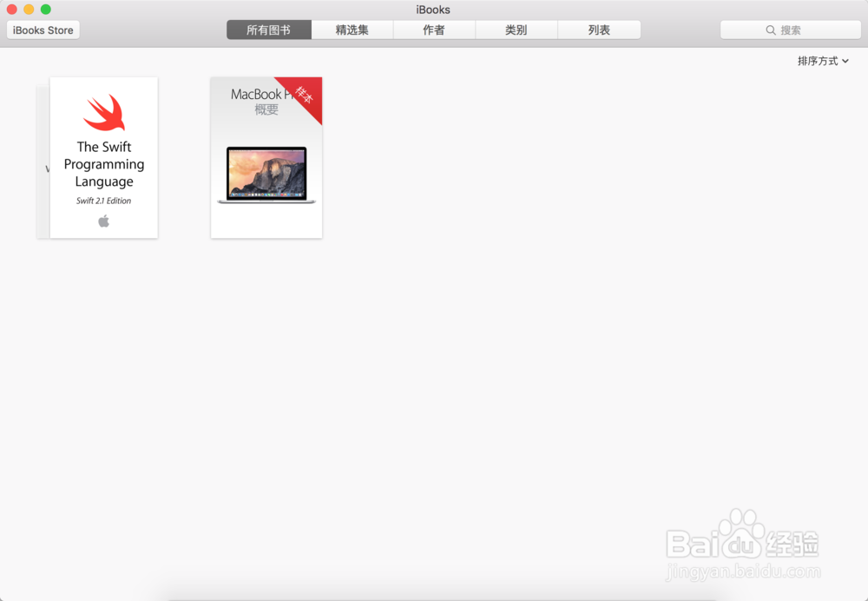This screenshot has width=868, height=601.
Task: Open The Swift Programming Language book
Action: click(104, 158)
